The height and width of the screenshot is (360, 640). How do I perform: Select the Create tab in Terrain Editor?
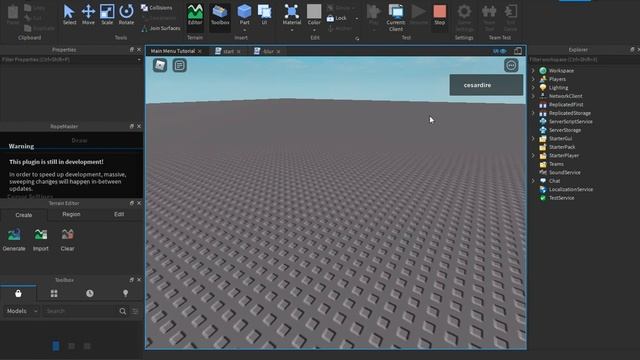(24, 215)
